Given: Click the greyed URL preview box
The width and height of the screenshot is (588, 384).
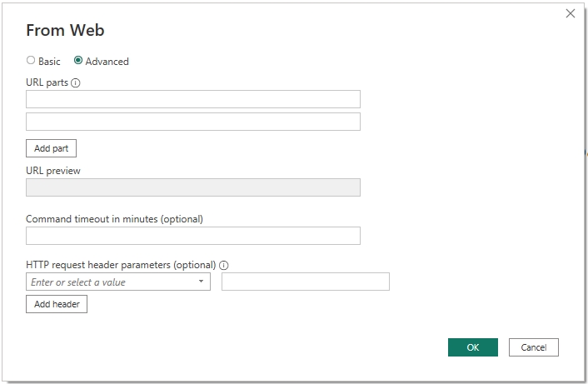Looking at the screenshot, I should tap(193, 187).
